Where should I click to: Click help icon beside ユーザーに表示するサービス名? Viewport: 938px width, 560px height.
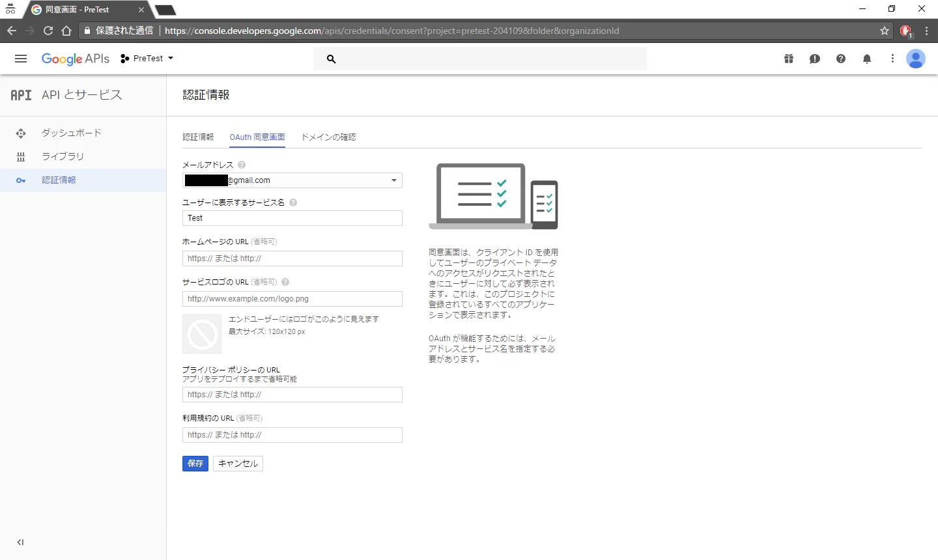[x=293, y=203]
